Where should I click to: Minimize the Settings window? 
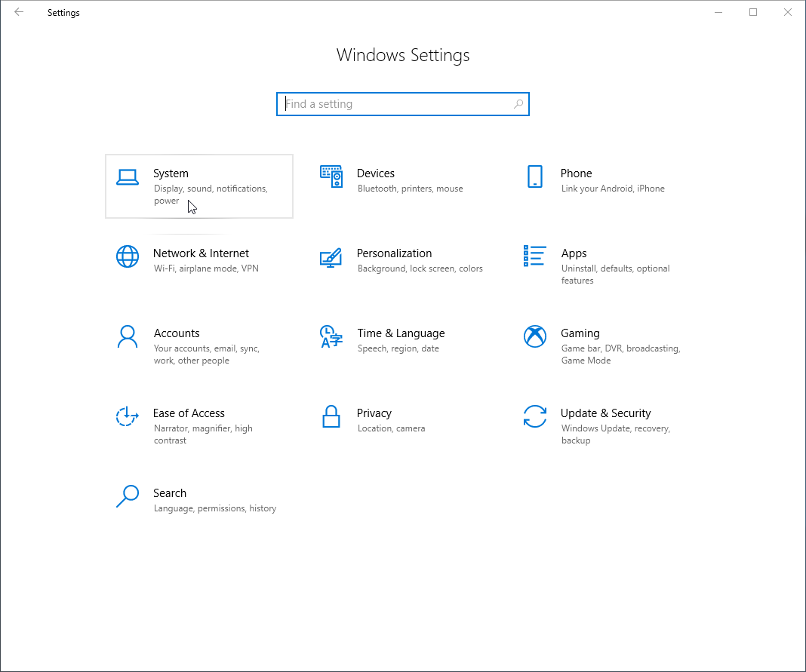click(718, 12)
